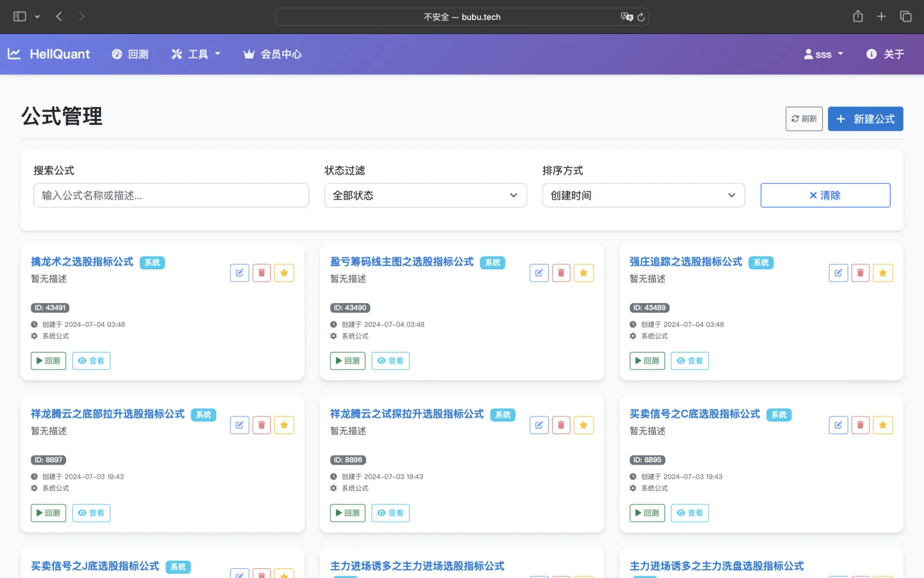Screen dimensions: 924x578
Task: Open the trash icon on 祥龙腾云之底部拉升选股指标公式
Action: [261, 425]
